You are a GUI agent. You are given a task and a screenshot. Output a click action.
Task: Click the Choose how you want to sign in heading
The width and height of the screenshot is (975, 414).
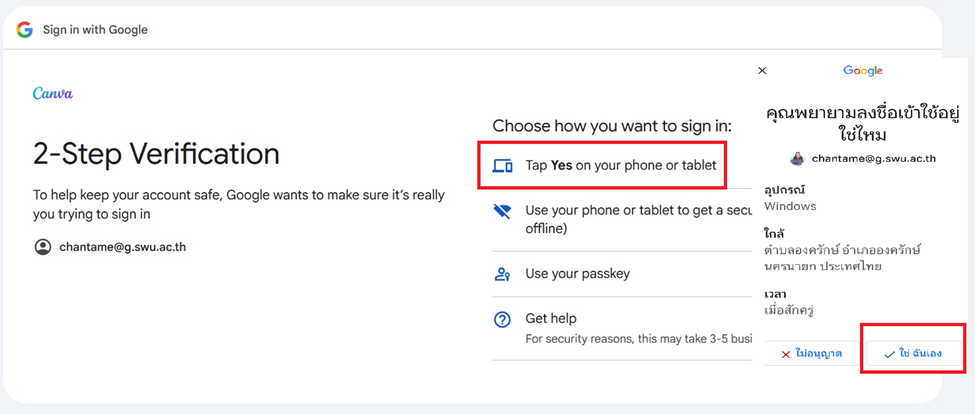(x=612, y=126)
